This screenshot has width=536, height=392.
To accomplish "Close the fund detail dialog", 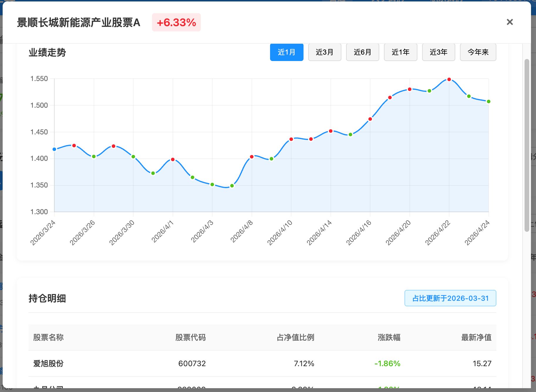I will coord(510,22).
